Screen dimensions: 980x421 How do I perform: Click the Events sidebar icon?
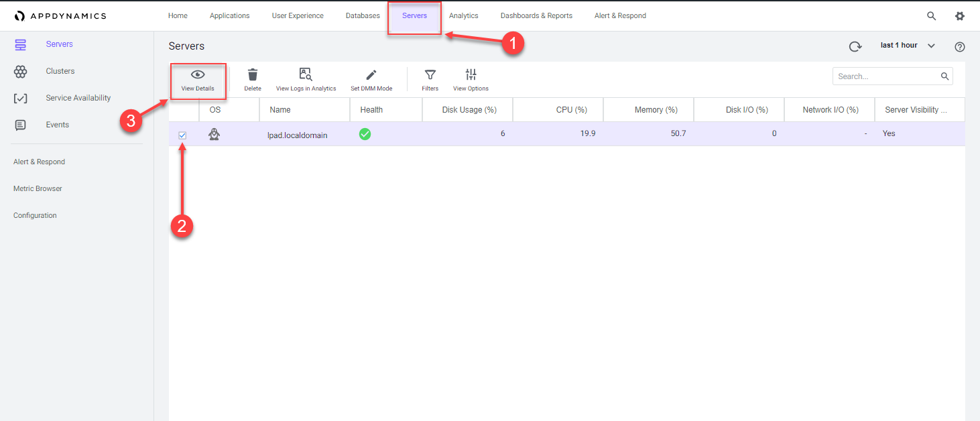[21, 125]
